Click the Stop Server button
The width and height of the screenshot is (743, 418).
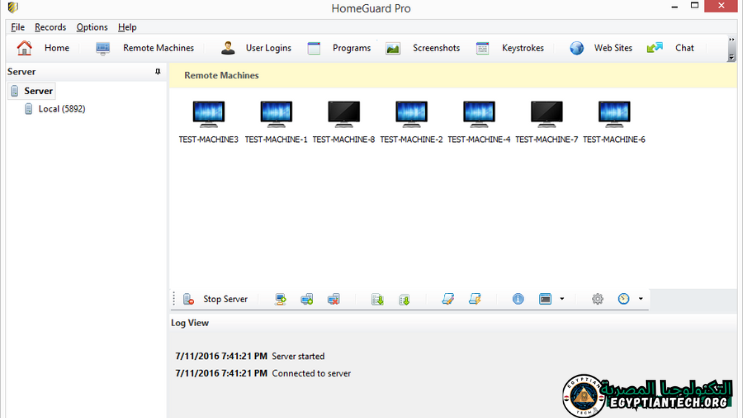click(x=215, y=299)
